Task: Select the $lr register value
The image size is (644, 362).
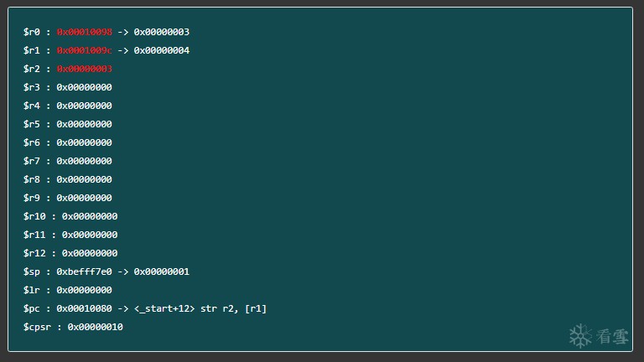Action: (84, 290)
